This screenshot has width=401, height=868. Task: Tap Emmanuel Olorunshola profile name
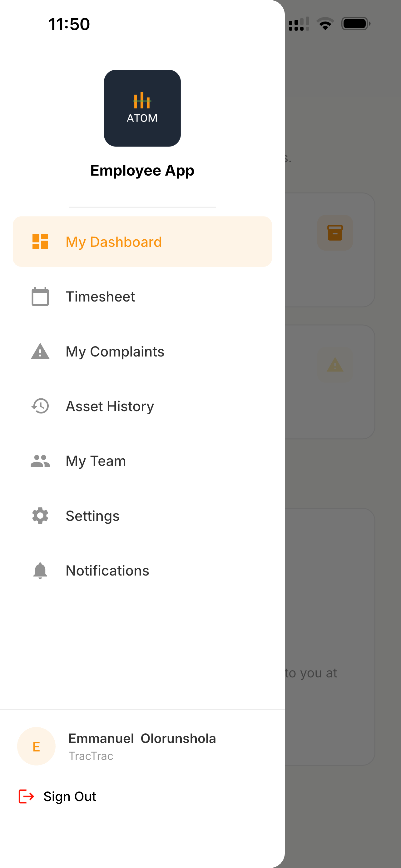coord(142,738)
